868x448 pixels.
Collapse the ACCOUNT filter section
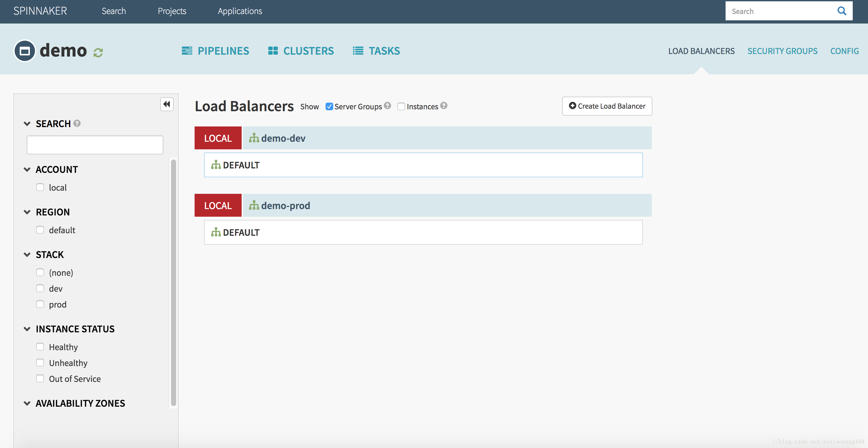point(27,169)
